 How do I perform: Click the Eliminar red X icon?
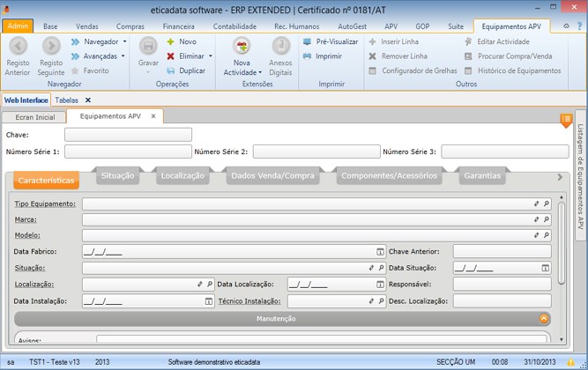coord(171,55)
